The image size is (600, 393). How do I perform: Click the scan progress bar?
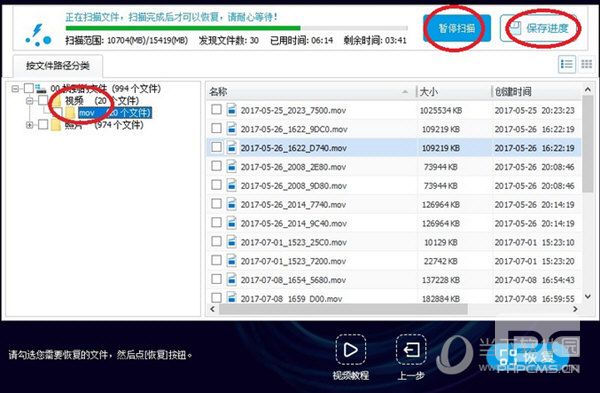coord(236,28)
